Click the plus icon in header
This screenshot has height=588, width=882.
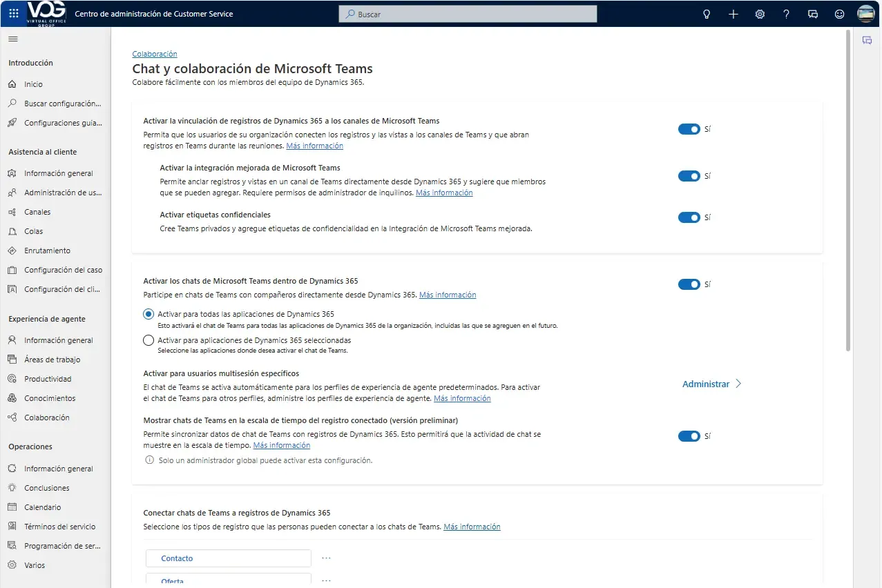pos(734,14)
